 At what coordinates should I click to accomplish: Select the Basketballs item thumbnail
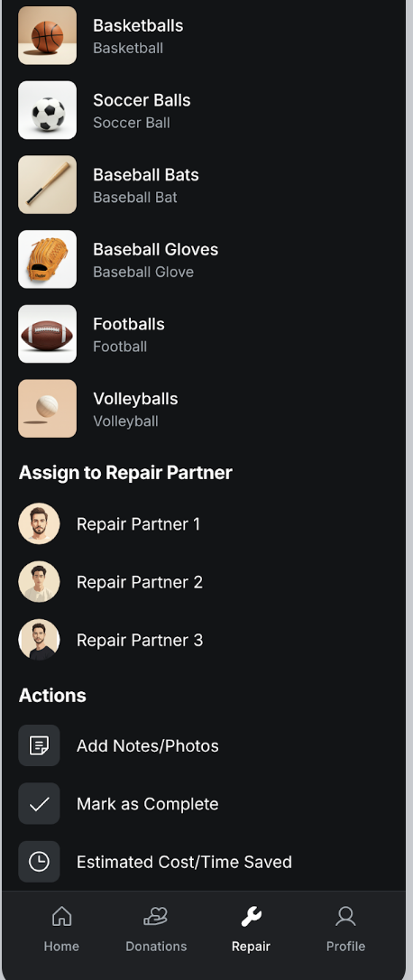[48, 35]
